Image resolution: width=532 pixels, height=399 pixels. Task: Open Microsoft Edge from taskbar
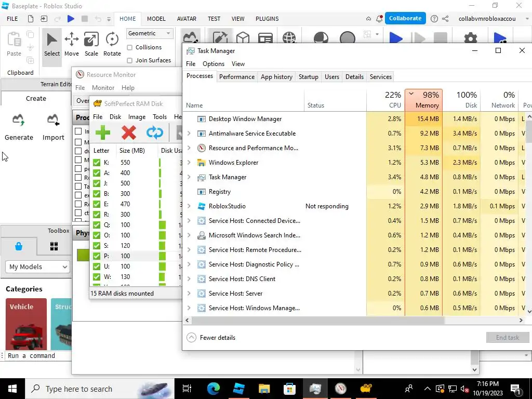coord(214,388)
